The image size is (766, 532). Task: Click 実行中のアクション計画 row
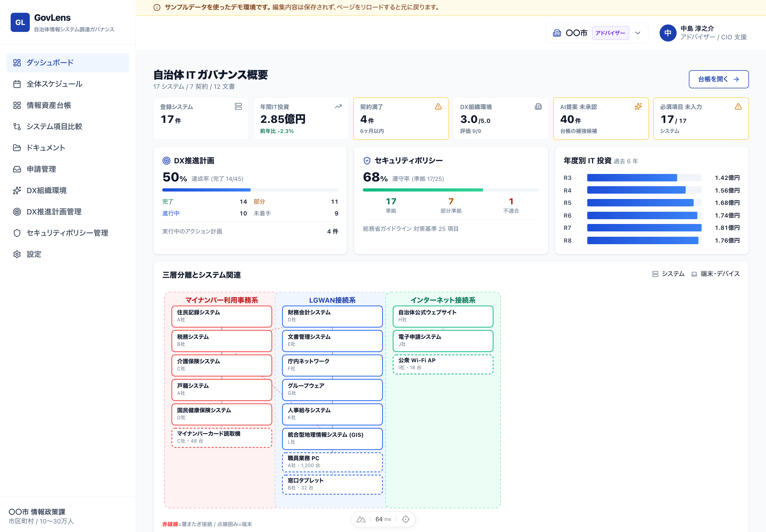(x=250, y=231)
